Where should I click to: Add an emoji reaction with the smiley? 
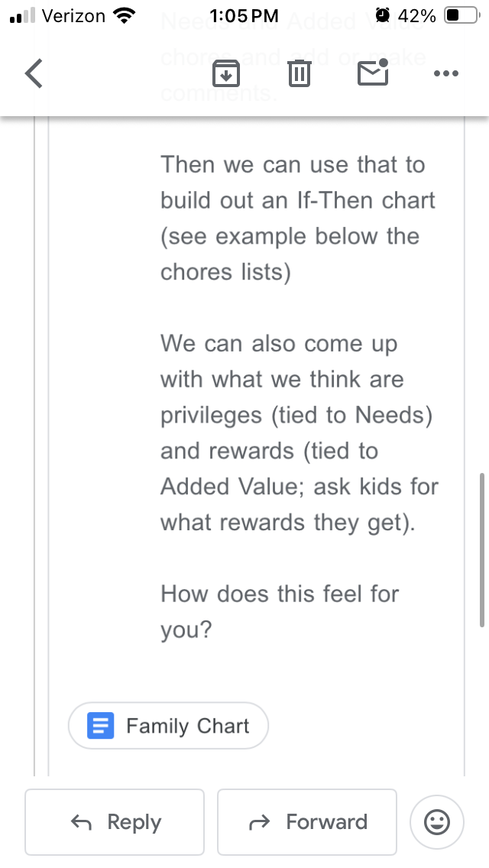(436, 822)
